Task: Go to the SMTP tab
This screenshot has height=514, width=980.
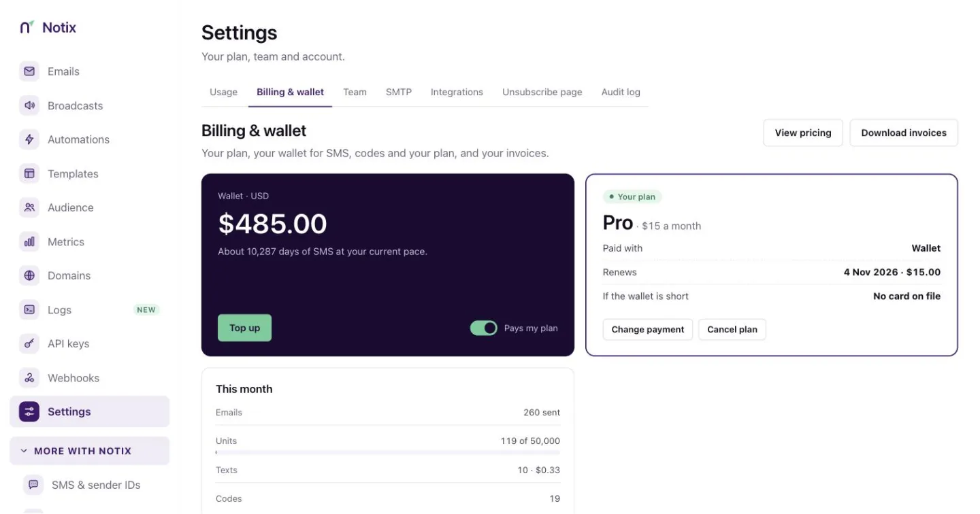Action: pyautogui.click(x=399, y=92)
